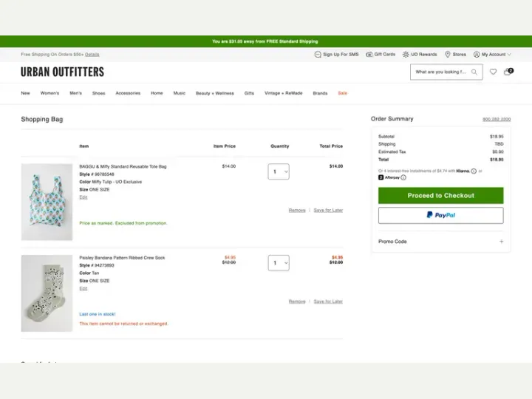This screenshot has width=532, height=399.
Task: Click the Klarna info icon
Action: [474, 171]
